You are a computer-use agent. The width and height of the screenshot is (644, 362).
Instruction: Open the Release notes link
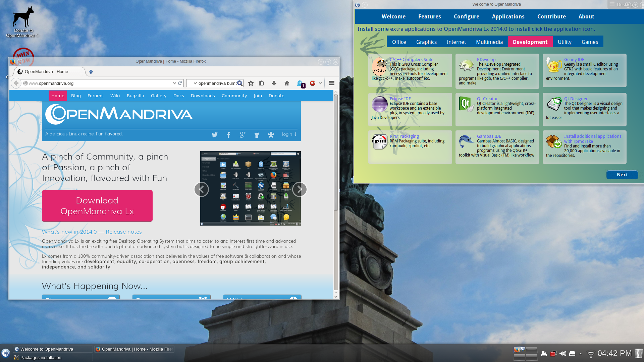point(124,232)
